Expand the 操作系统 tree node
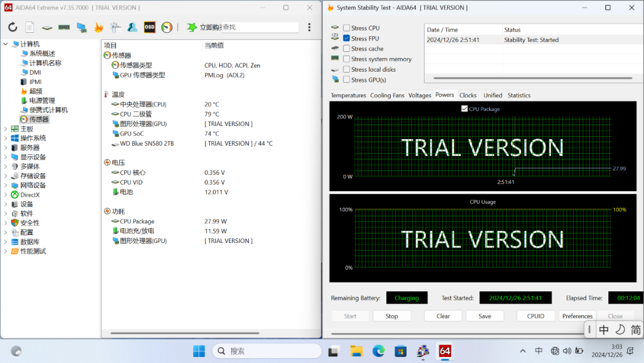Screen dimensions: 644x363 pos(6,139)
